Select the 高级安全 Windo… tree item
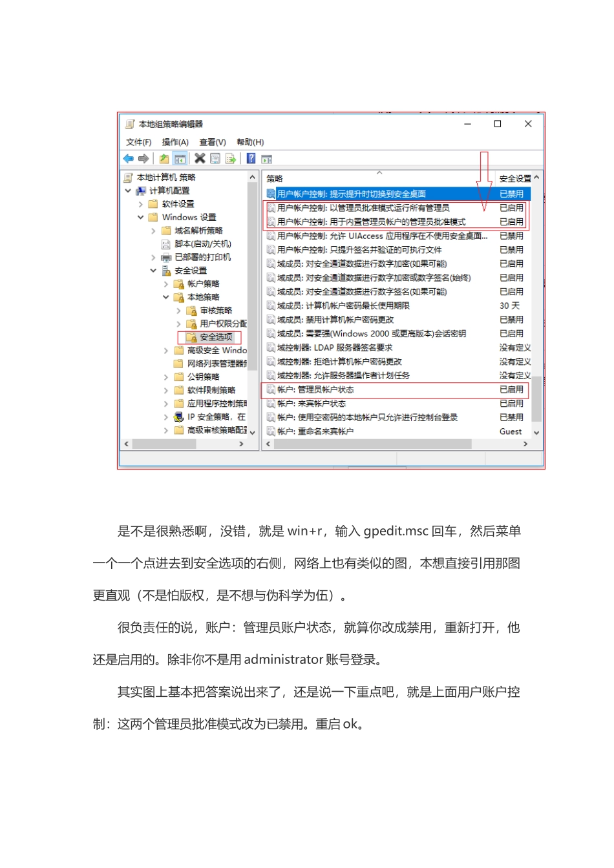Viewport: 614px width, 868px height. point(217,350)
